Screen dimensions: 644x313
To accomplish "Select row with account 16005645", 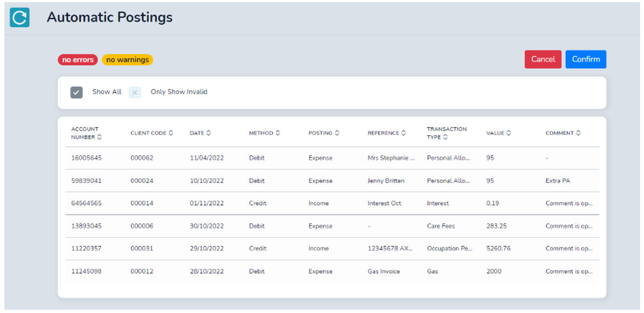I will coord(332,158).
